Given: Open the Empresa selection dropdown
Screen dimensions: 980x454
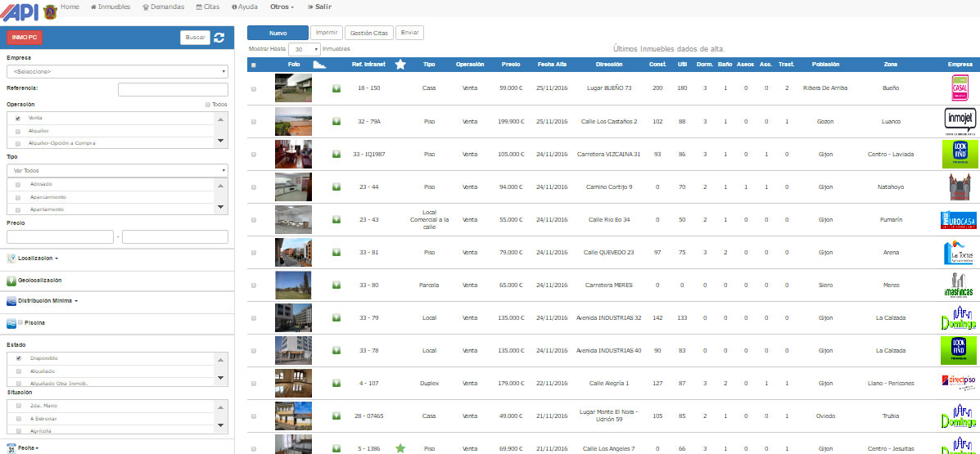Looking at the screenshot, I should 117,72.
